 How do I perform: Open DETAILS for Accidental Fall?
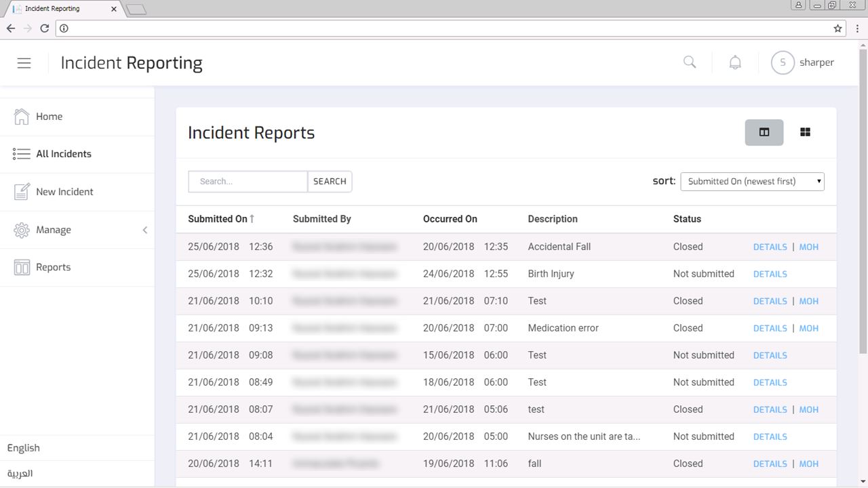770,247
